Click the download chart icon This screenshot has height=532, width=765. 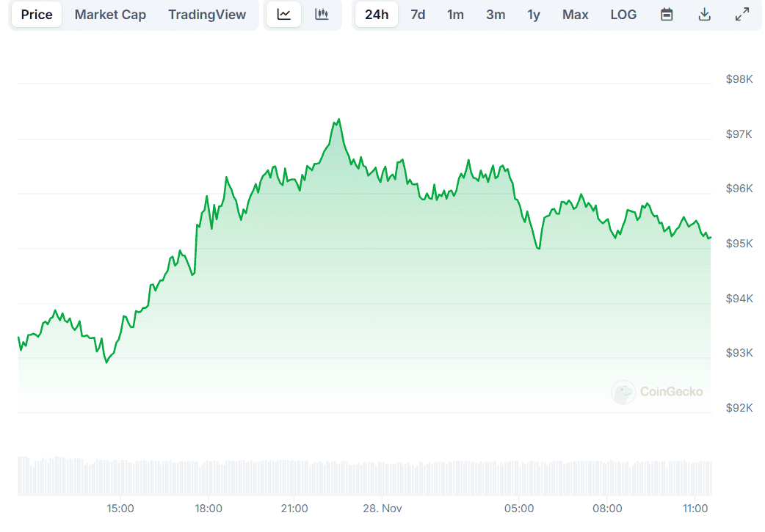click(704, 14)
